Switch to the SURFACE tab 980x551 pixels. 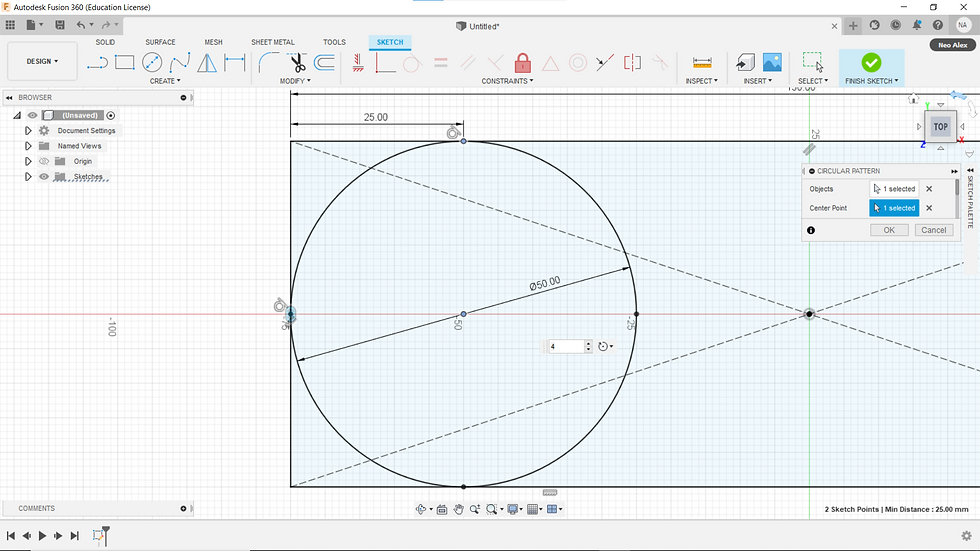[160, 42]
